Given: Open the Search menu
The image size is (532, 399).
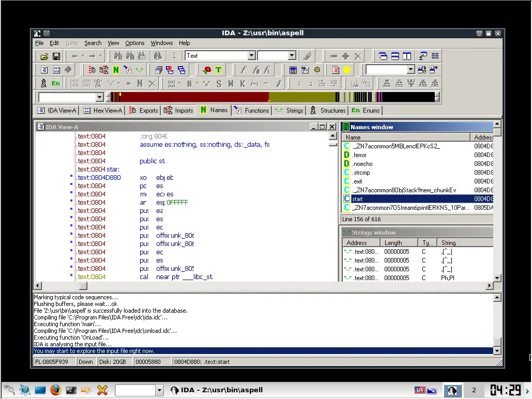Looking at the screenshot, I should [93, 43].
